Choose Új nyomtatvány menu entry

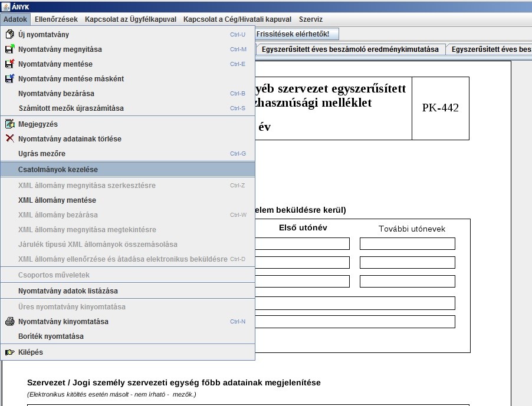(127, 34)
